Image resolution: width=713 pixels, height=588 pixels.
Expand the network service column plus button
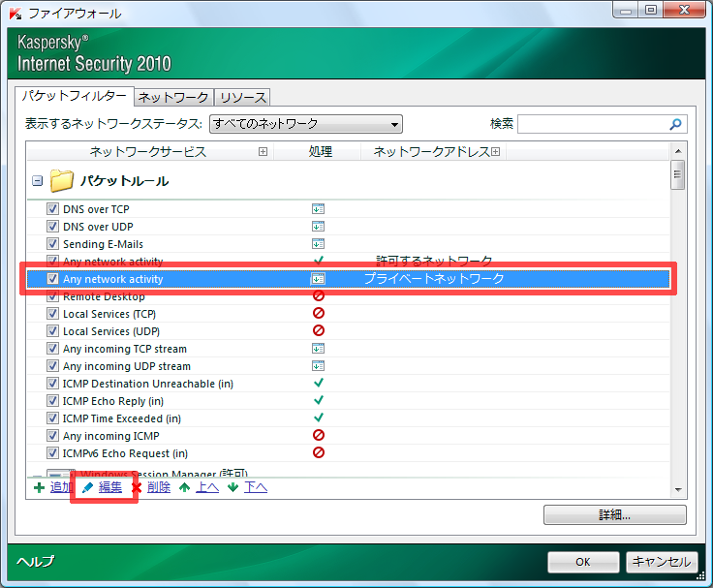tap(263, 152)
